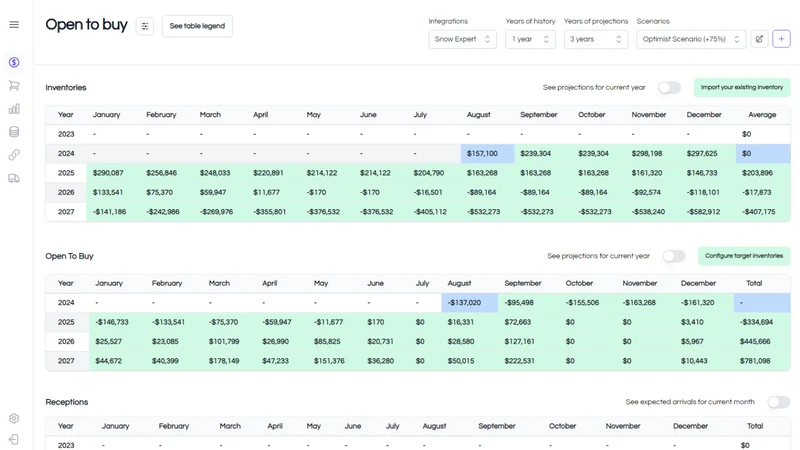This screenshot has height=450, width=800.
Task: Open the Years of history dropdown
Action: tap(530, 39)
